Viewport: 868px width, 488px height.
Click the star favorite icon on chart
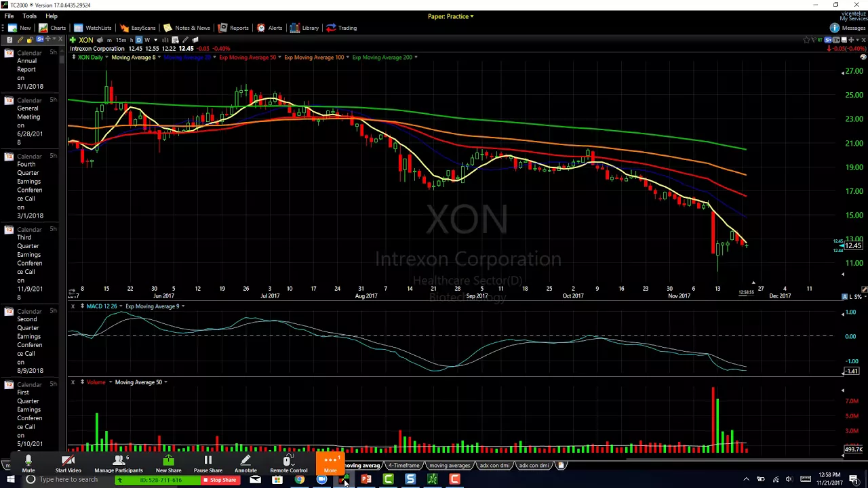click(x=806, y=40)
